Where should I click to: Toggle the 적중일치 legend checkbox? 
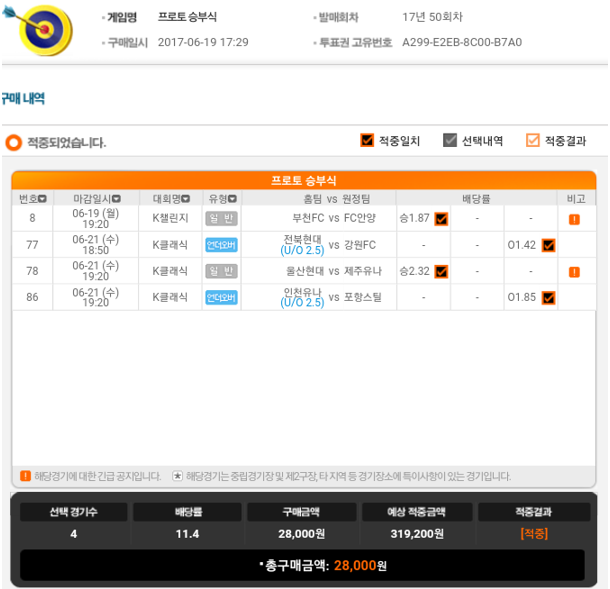(x=367, y=140)
